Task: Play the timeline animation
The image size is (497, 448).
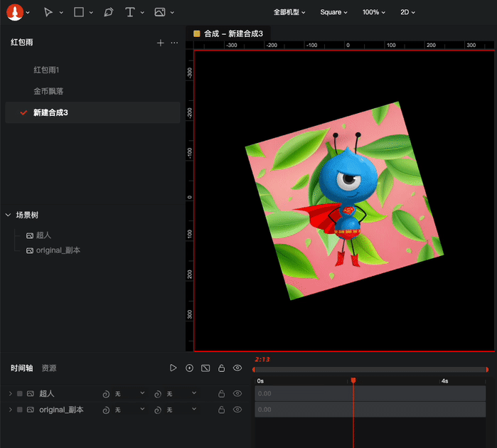Action: pos(173,368)
